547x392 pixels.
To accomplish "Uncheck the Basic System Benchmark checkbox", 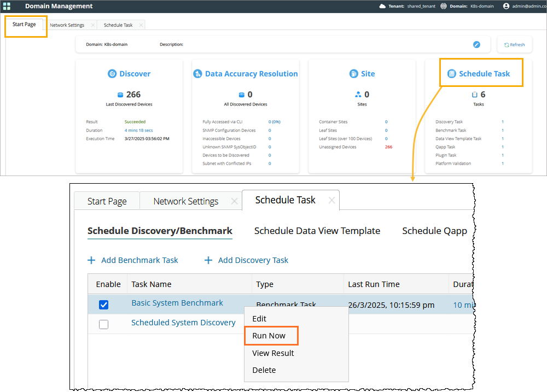I will pos(103,305).
